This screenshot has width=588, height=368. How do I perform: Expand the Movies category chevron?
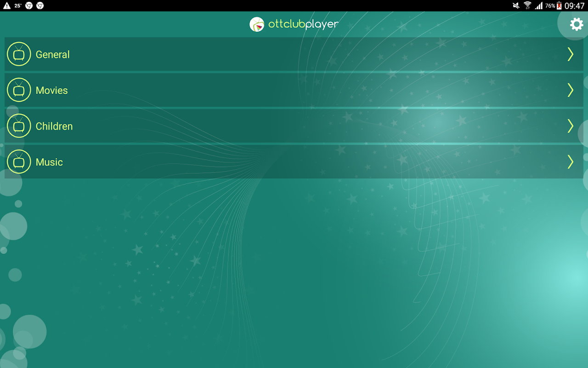(x=571, y=90)
